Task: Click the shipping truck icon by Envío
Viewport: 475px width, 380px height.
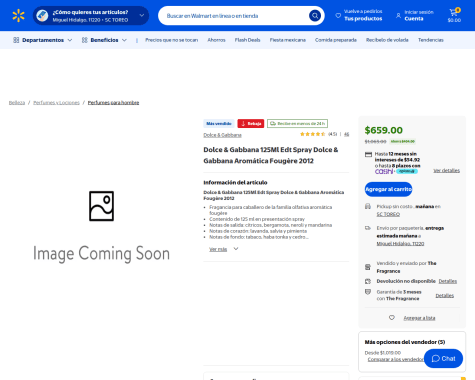Action: click(x=368, y=228)
